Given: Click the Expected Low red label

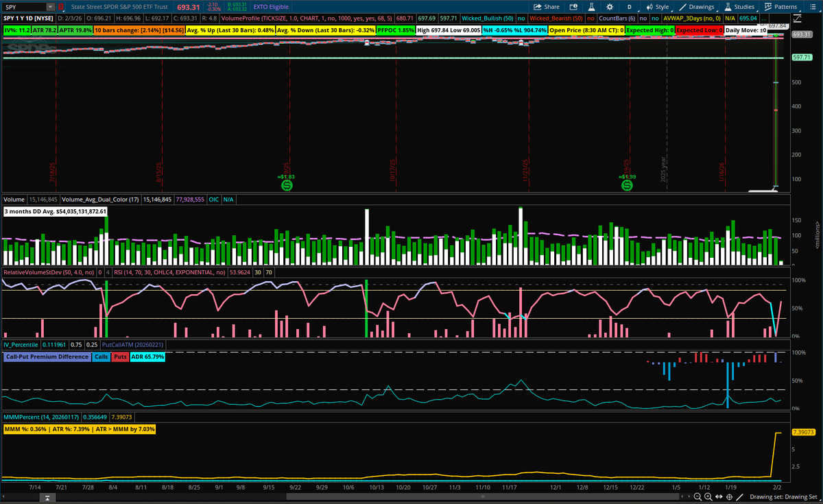Looking at the screenshot, I should point(699,31).
